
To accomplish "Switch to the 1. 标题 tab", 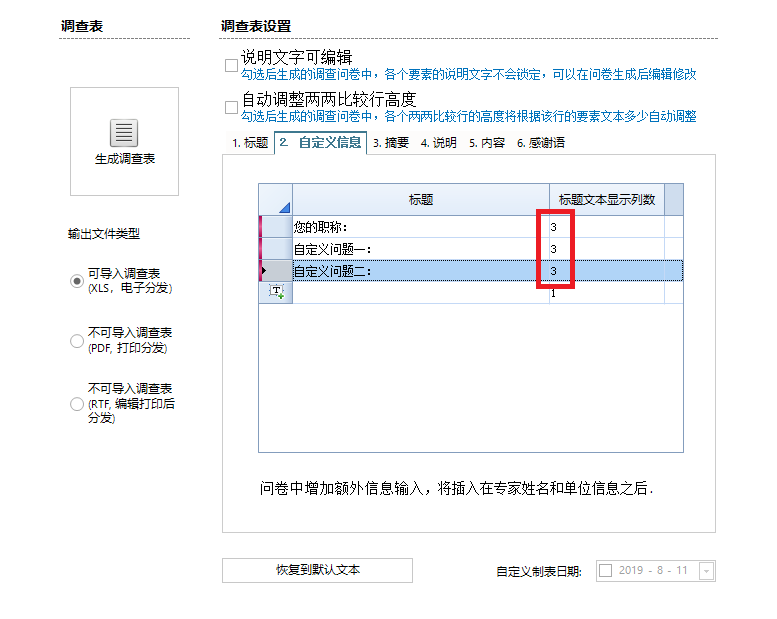I will pyautogui.click(x=250, y=143).
